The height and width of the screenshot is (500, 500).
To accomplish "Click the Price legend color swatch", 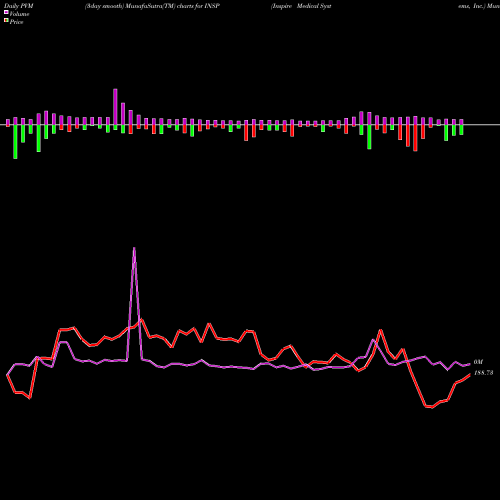I will (x=6, y=21).
